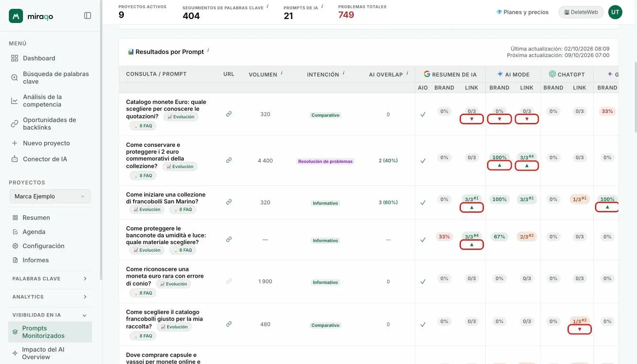Click the Agenda checklist icon
637x364 pixels.
click(x=15, y=232)
